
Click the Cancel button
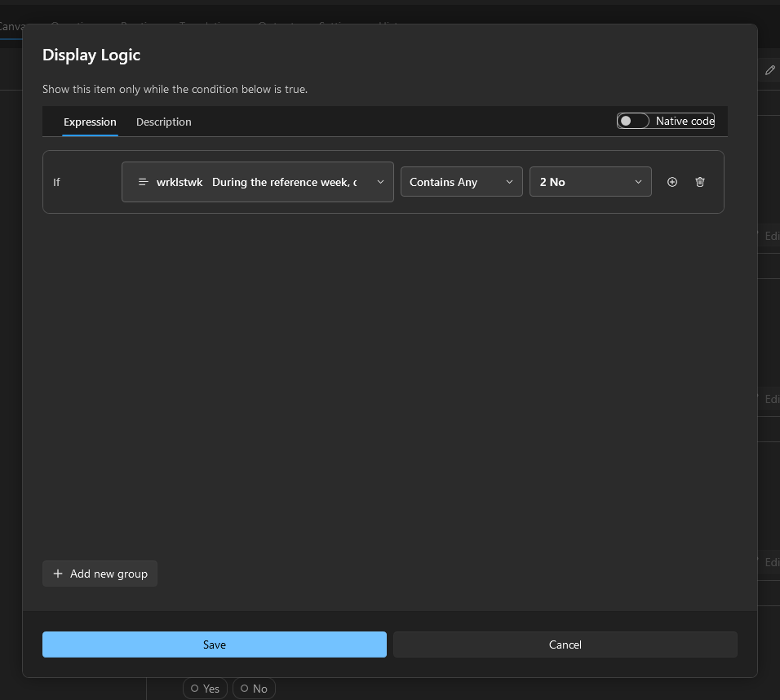565,645
